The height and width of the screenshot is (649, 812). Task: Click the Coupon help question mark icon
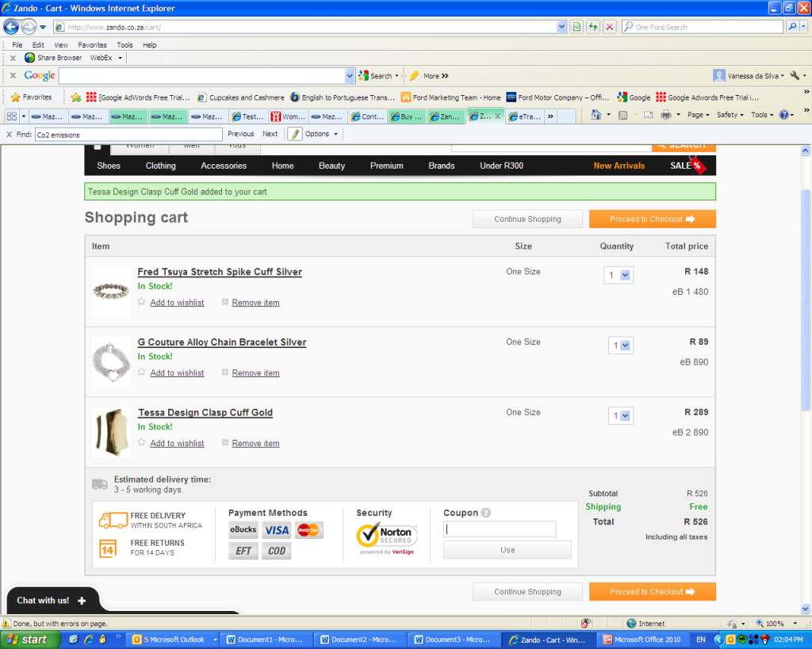point(486,513)
